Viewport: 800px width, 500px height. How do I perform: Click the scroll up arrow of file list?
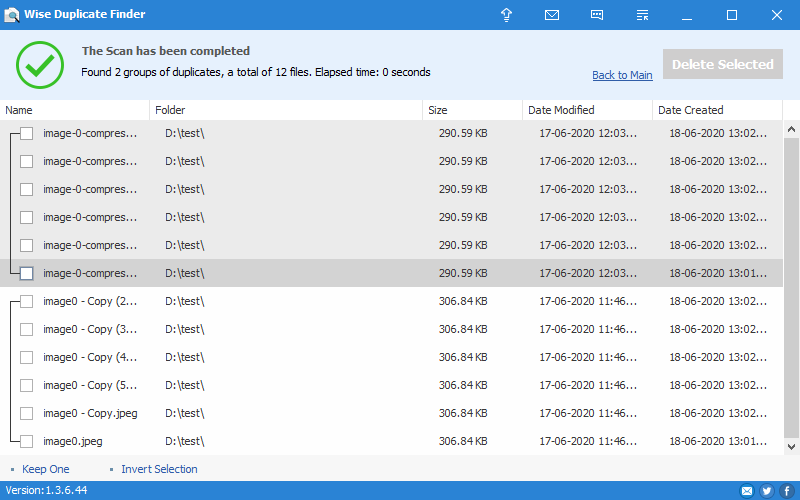tap(791, 130)
